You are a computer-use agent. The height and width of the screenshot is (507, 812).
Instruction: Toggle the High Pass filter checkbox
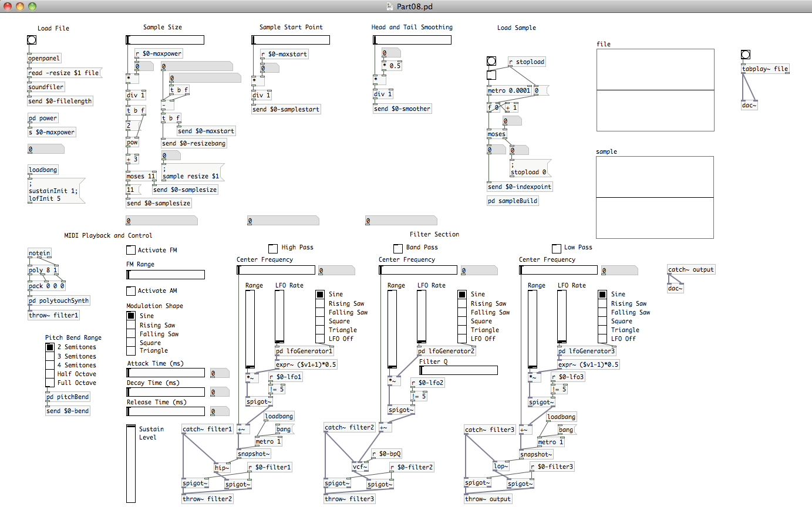pos(273,248)
